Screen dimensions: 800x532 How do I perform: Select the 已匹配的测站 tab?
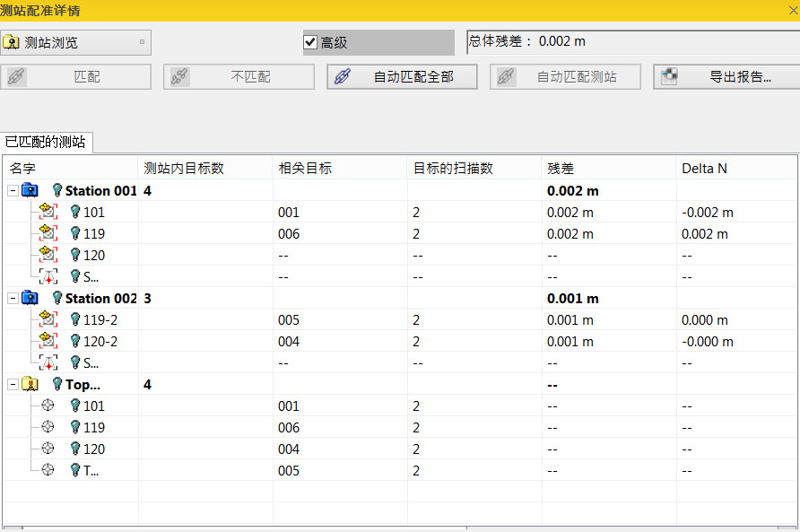[46, 142]
